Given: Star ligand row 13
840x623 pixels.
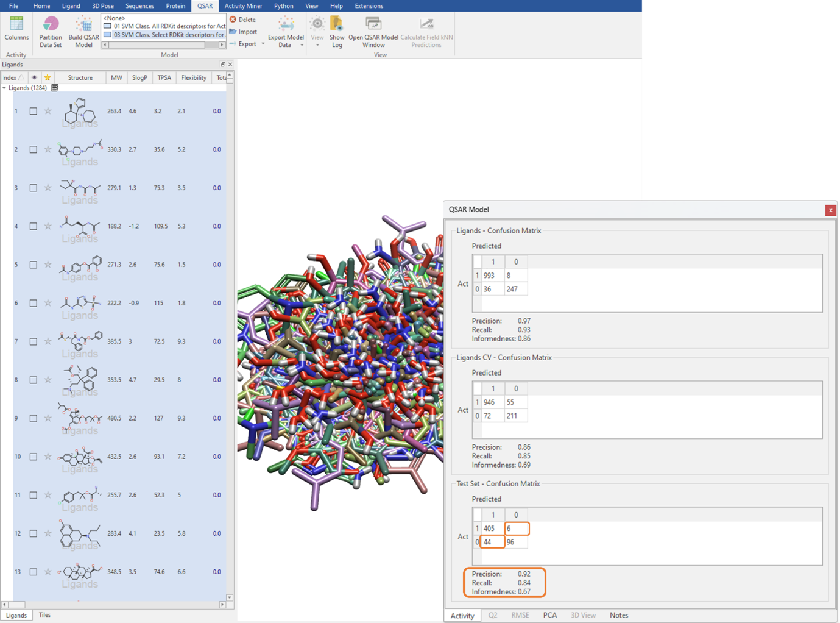Looking at the screenshot, I should point(48,572).
